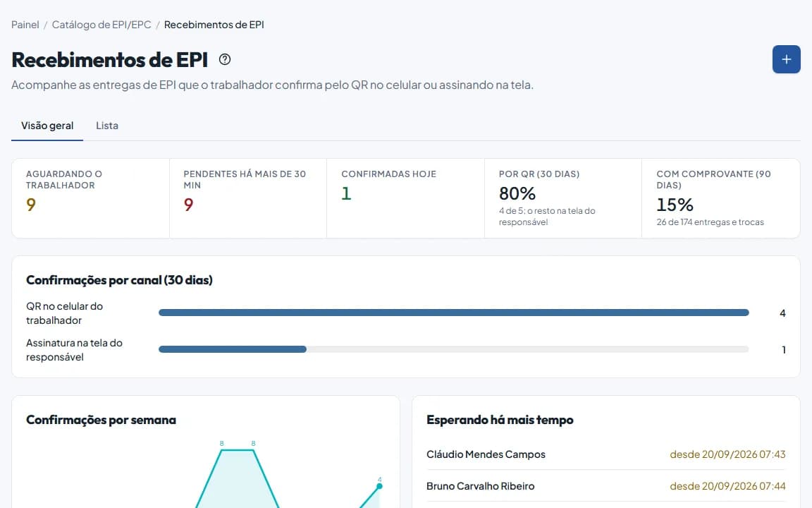812x508 pixels.
Task: Click the page title Recebimentos de EPI
Action: 110,59
